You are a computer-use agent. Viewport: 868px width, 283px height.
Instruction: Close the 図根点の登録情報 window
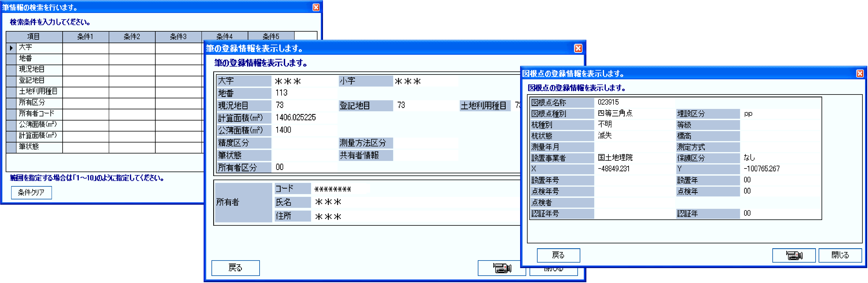(860, 74)
